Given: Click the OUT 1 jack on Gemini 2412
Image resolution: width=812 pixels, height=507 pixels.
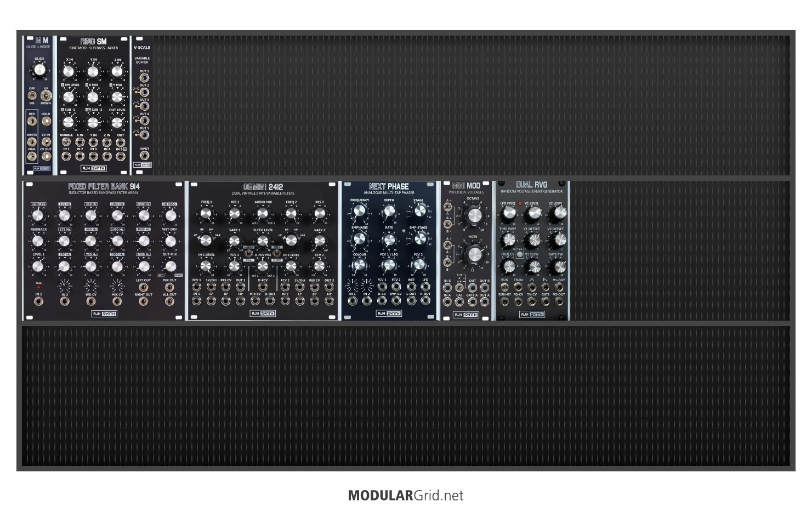Looking at the screenshot, I should pyautogui.click(x=240, y=287).
